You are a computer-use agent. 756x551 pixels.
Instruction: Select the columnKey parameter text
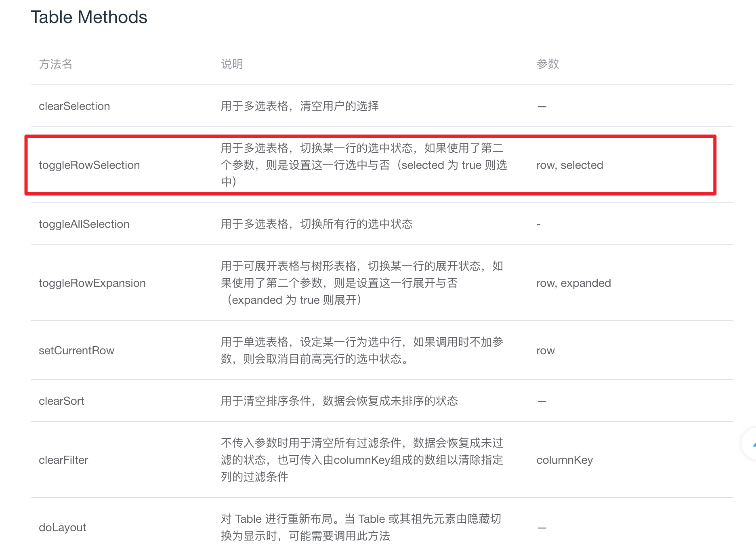(565, 460)
